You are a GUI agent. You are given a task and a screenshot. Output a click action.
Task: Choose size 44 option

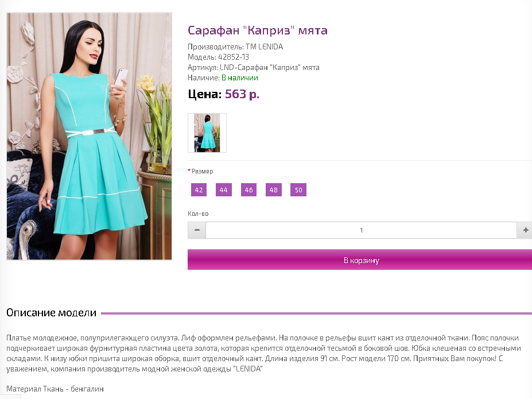[224, 190]
